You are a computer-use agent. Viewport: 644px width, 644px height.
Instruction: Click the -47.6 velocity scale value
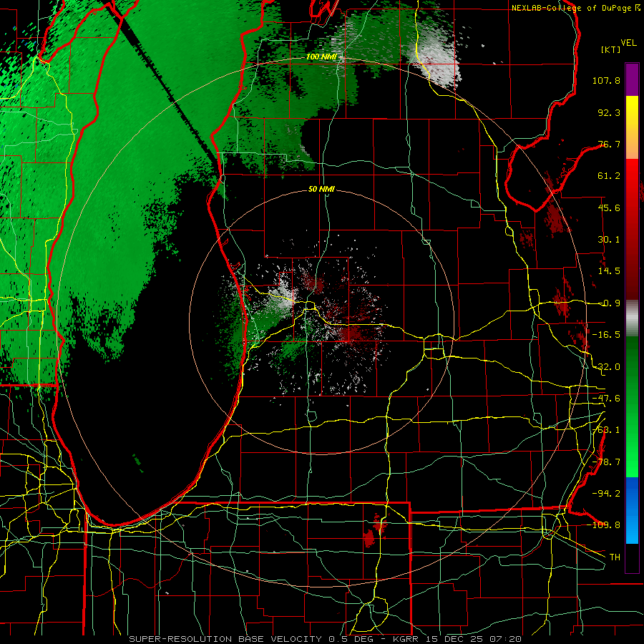pyautogui.click(x=606, y=399)
